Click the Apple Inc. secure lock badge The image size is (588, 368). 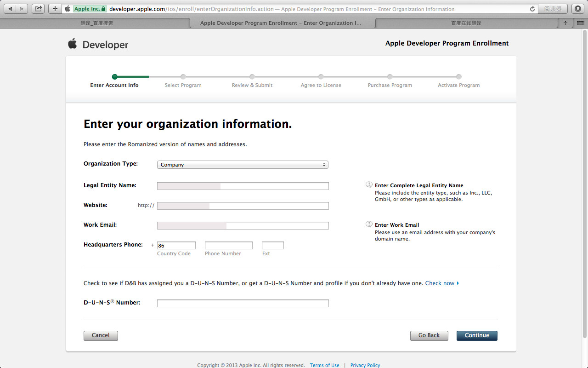90,9
